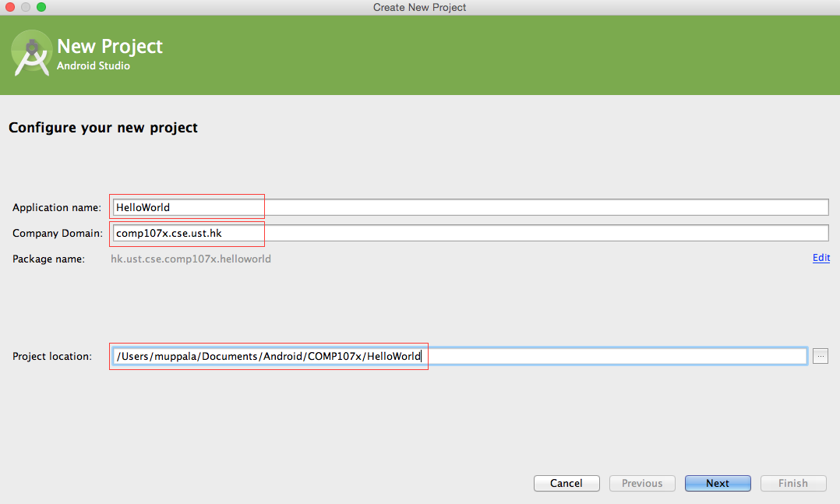Open the project location browse button
The image size is (840, 504).
pos(821,356)
